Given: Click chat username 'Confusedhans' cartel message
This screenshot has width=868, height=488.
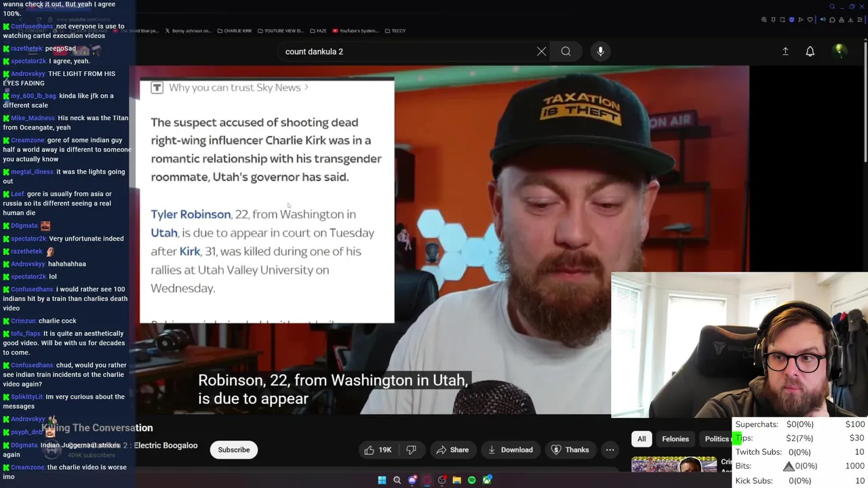Looking at the screenshot, I should 32,26.
